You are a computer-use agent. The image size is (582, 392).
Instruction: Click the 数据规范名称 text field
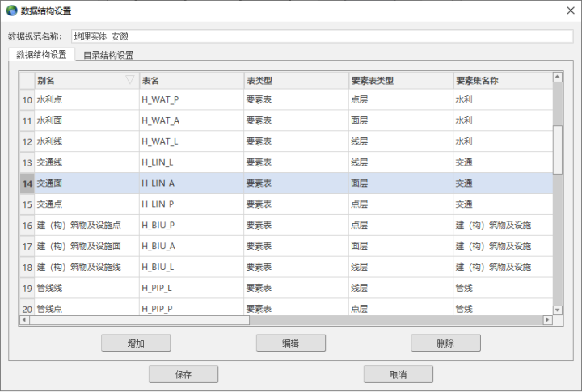click(x=321, y=36)
